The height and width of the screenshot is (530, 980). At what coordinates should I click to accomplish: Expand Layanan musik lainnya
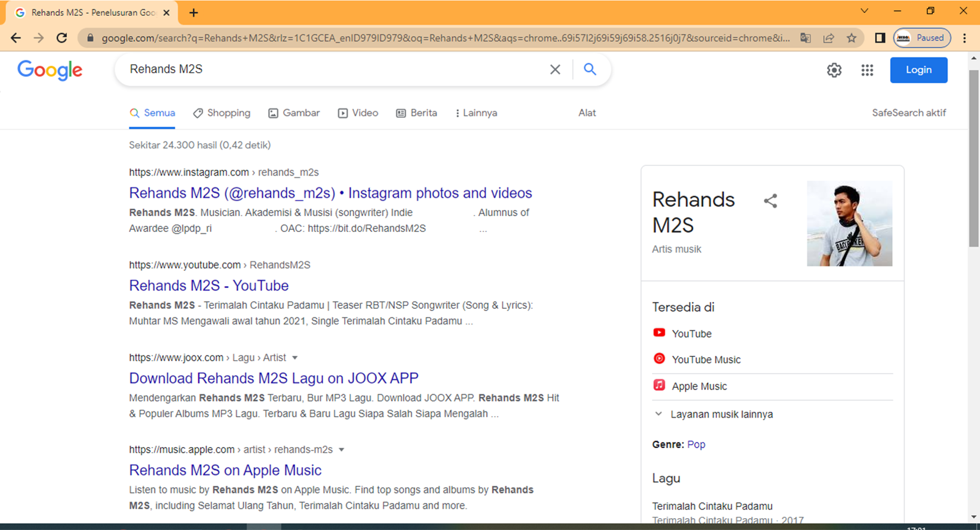click(714, 414)
